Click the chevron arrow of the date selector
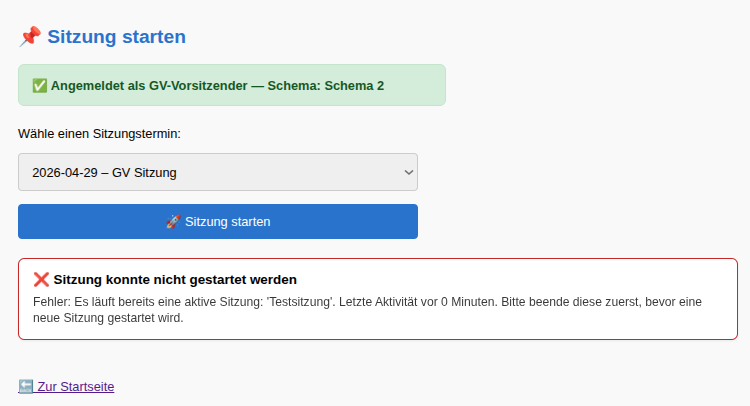 point(408,172)
